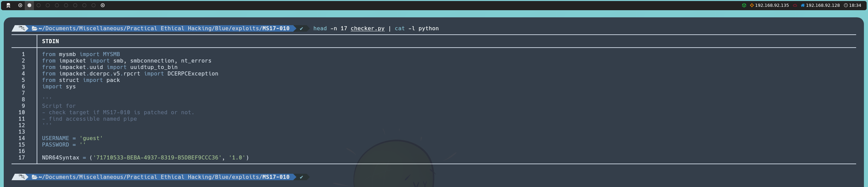Click the hacker avatar launcher icon
The image size is (868, 187).
(x=8, y=5)
